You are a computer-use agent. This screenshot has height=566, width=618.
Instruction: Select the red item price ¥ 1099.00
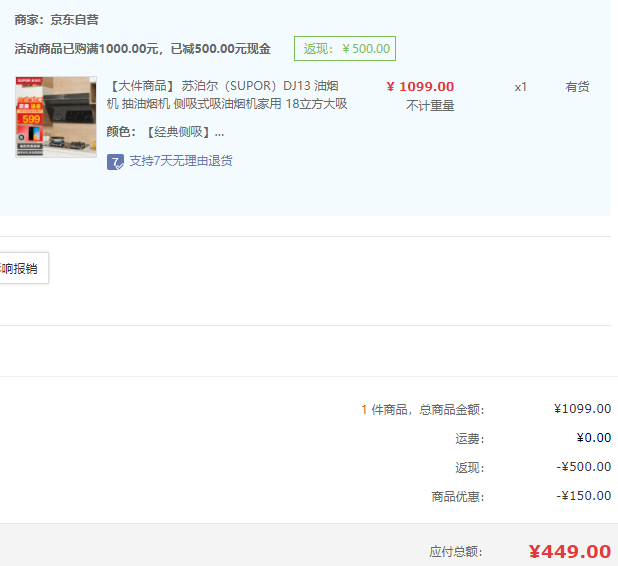(x=420, y=86)
